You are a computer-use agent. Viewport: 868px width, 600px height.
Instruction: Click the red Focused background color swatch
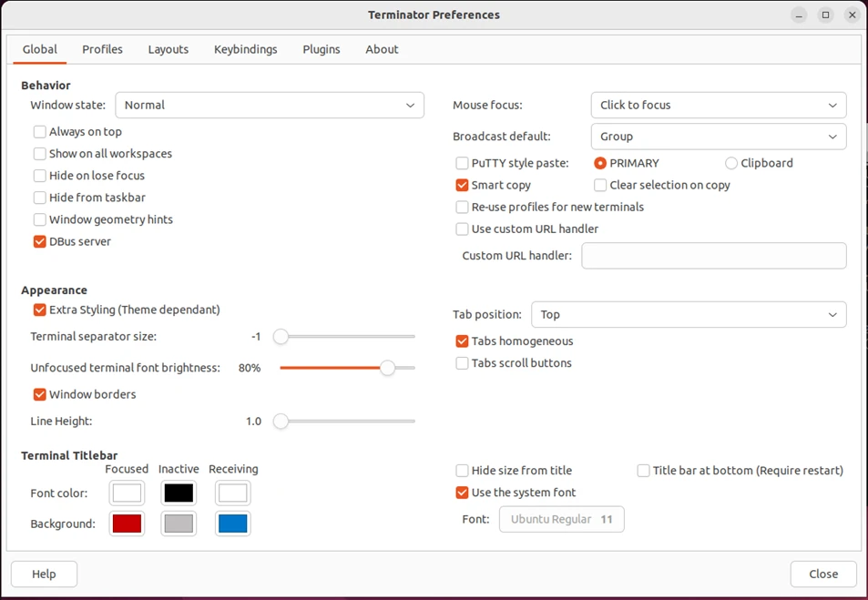click(x=127, y=524)
